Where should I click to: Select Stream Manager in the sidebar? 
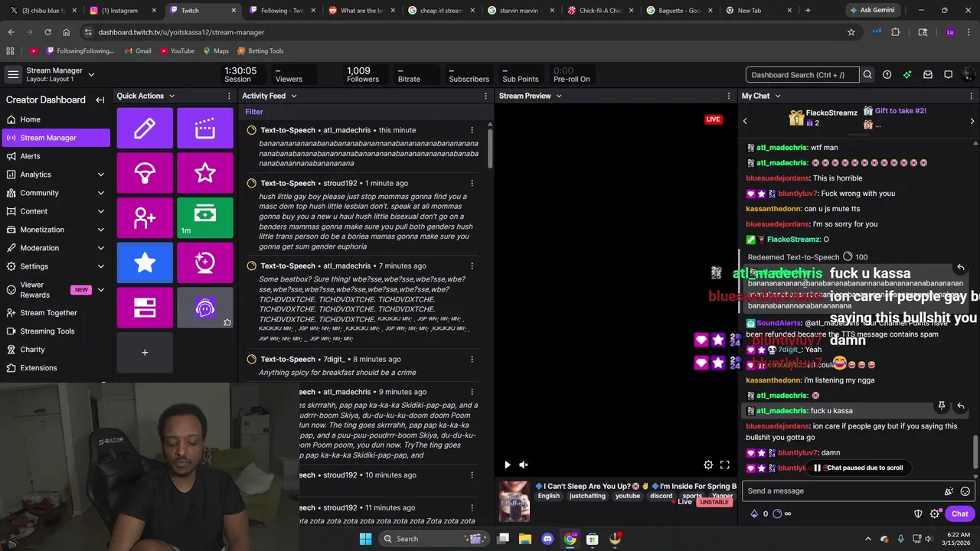coord(55,138)
